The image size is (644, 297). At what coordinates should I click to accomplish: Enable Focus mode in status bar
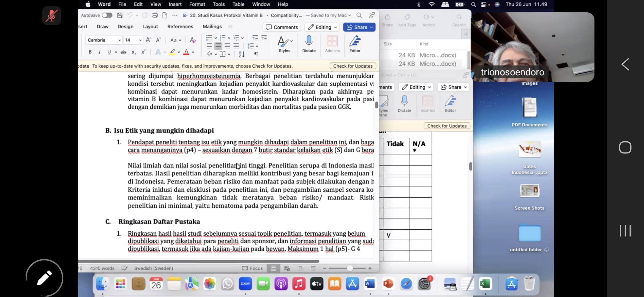click(252, 268)
